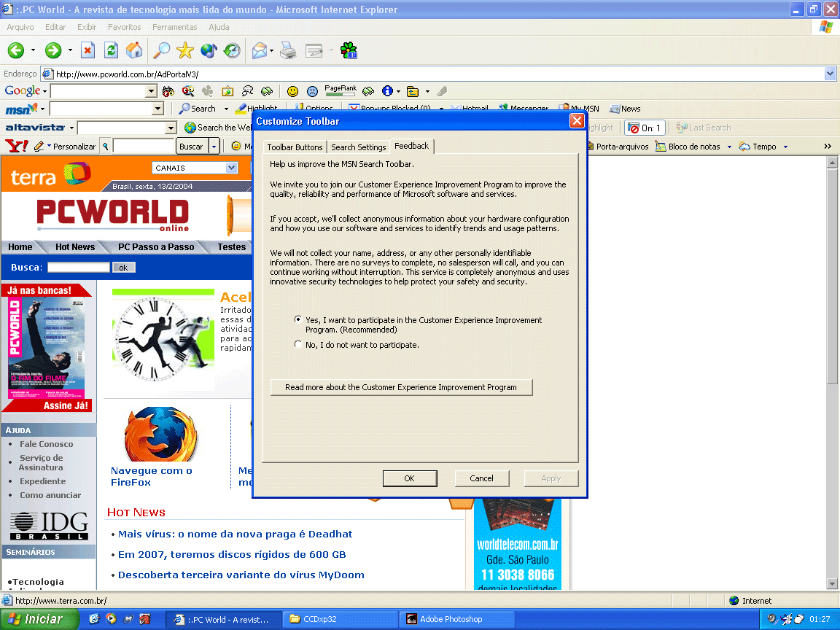Image resolution: width=840 pixels, height=630 pixels.
Task: Click the Mail envelope icon
Action: [260, 50]
